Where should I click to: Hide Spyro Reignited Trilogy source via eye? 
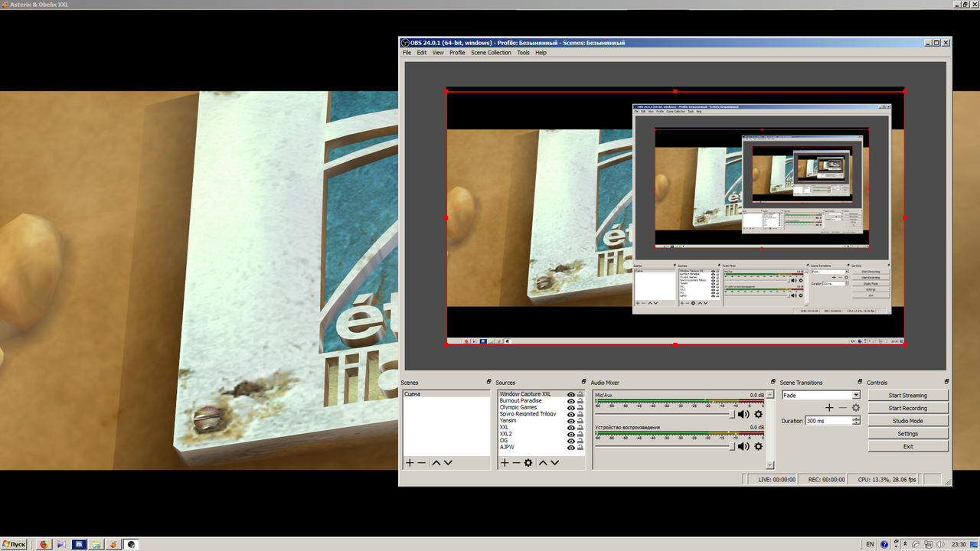coord(571,414)
